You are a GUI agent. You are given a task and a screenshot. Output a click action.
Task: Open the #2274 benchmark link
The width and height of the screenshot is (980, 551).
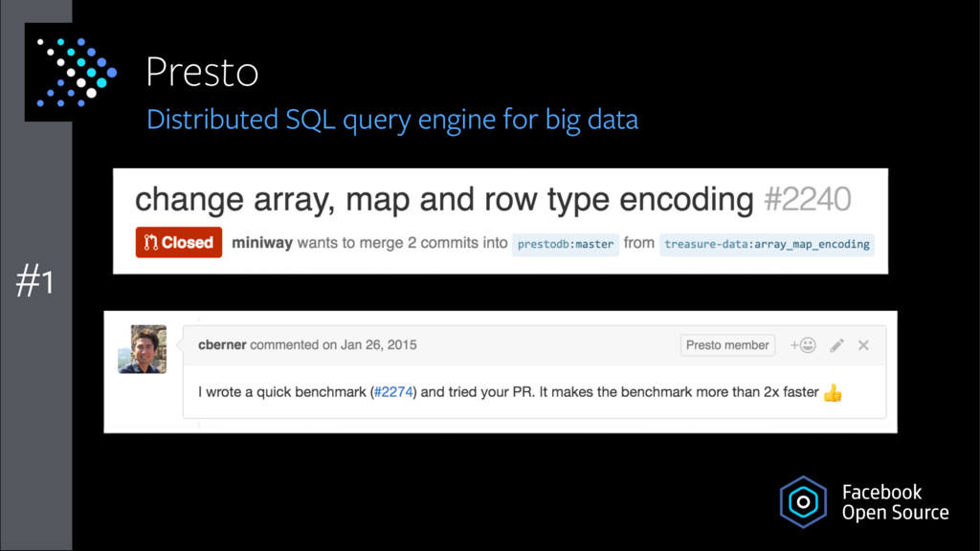coord(393,391)
